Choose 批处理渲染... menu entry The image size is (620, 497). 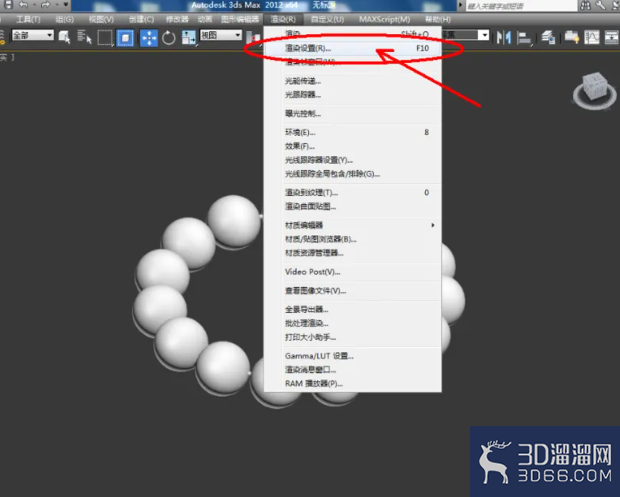pyautogui.click(x=353, y=323)
